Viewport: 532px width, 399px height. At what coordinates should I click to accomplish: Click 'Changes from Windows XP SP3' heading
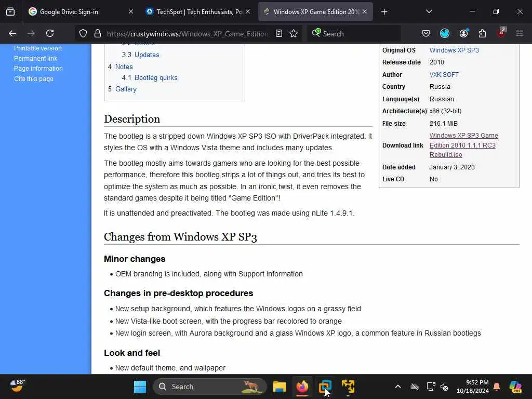pyautogui.click(x=180, y=237)
